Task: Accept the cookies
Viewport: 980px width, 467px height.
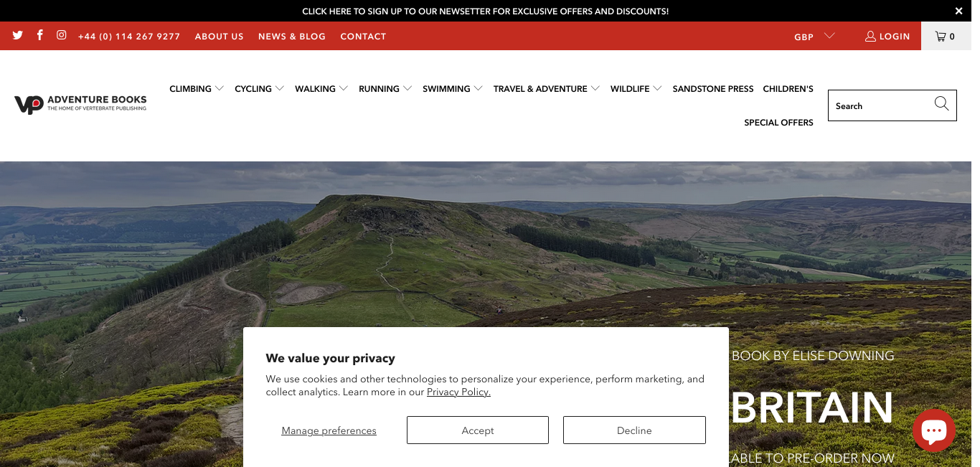Action: click(478, 430)
